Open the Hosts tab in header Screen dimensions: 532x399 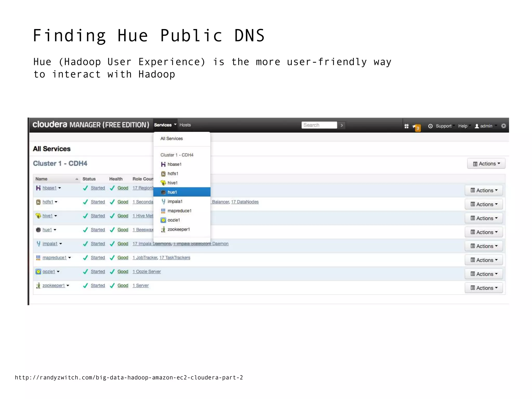point(185,125)
